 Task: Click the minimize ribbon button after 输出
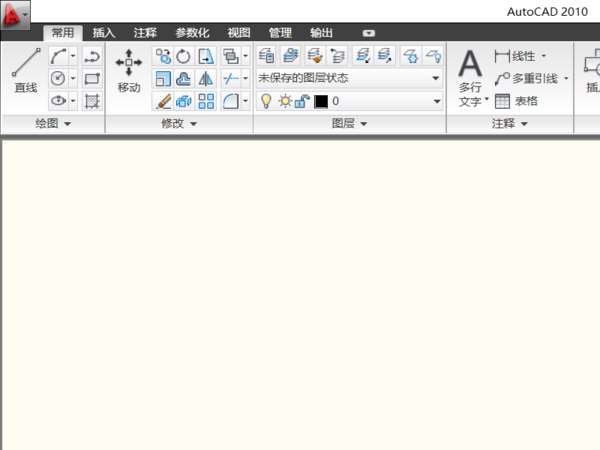368,33
